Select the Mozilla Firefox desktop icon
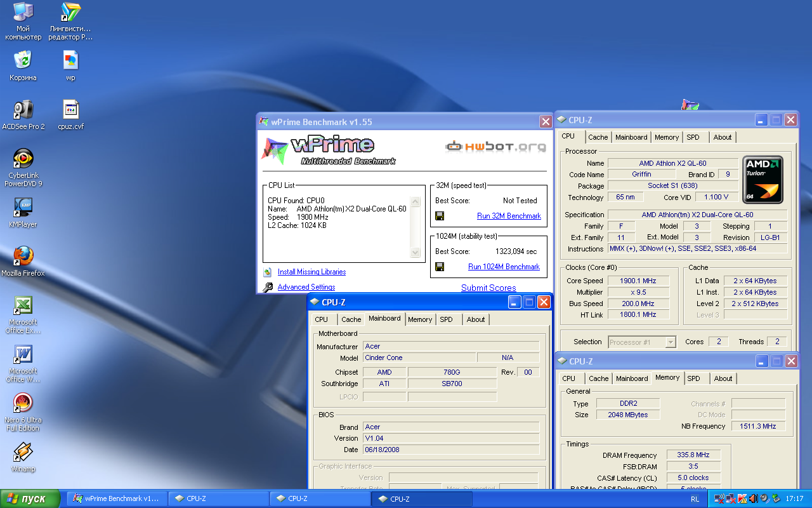Screen dimensions: 812x508 click(23, 261)
